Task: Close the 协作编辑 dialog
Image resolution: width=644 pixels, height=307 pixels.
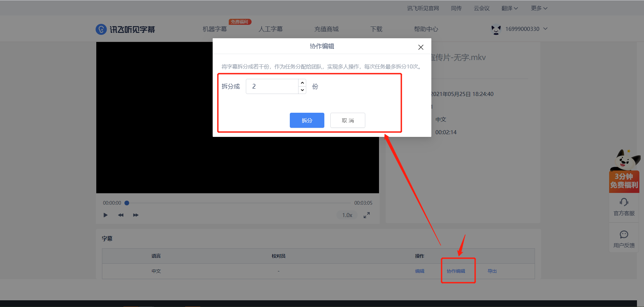Action: click(x=421, y=47)
